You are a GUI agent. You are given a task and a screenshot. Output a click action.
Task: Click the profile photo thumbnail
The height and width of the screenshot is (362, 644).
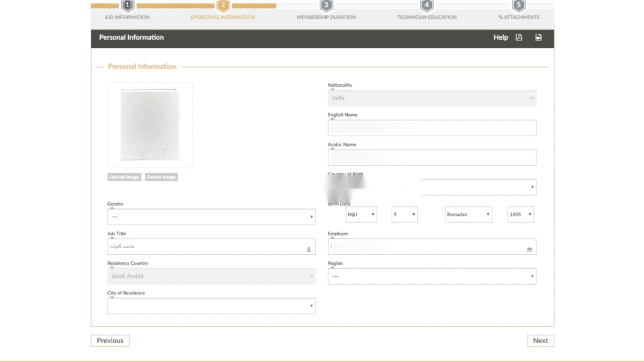150,125
